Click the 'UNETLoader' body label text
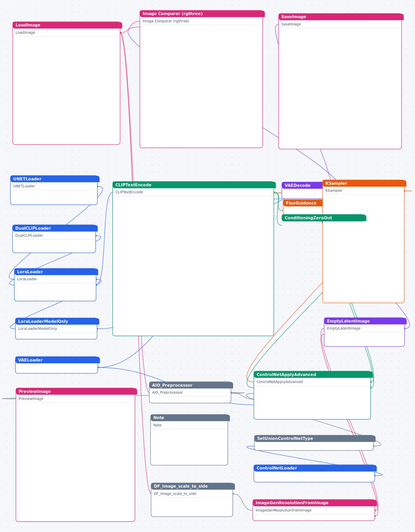 coord(24,186)
